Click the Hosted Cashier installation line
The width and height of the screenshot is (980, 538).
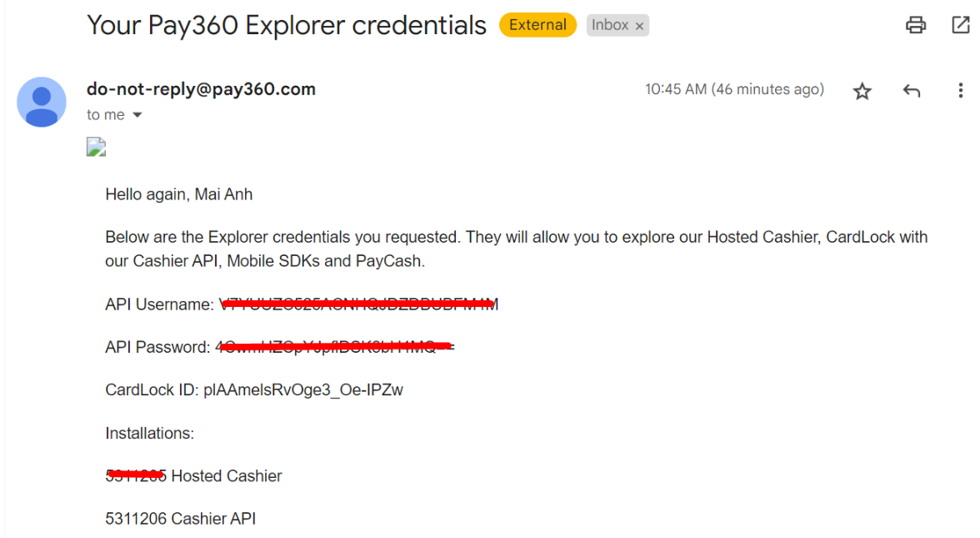point(193,476)
